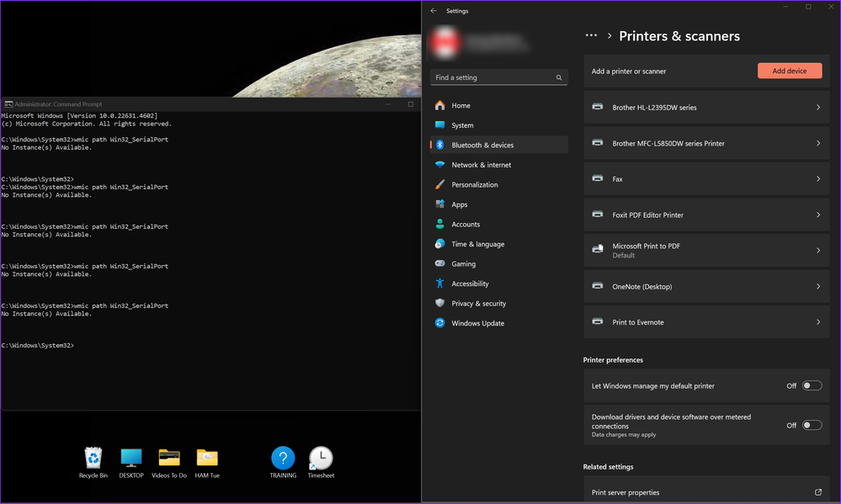The width and height of the screenshot is (841, 504).
Task: Select the Bluetooth & devices sidebar icon
Action: pos(439,145)
